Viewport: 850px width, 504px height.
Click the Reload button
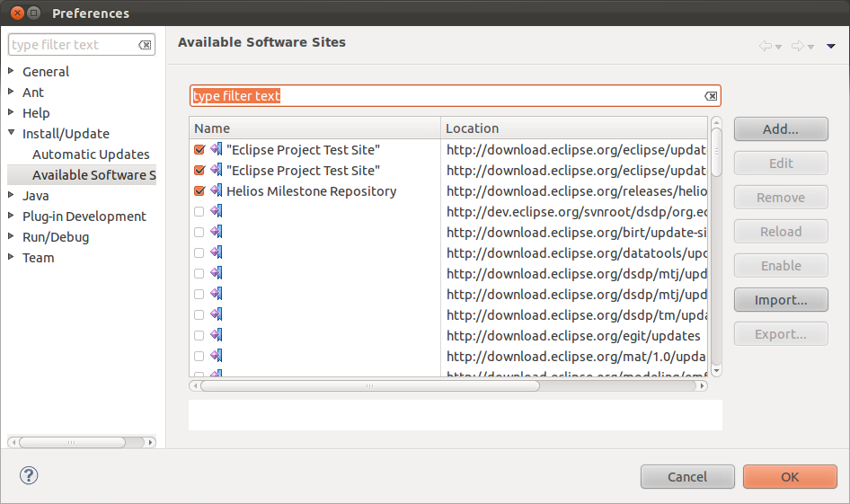(781, 232)
